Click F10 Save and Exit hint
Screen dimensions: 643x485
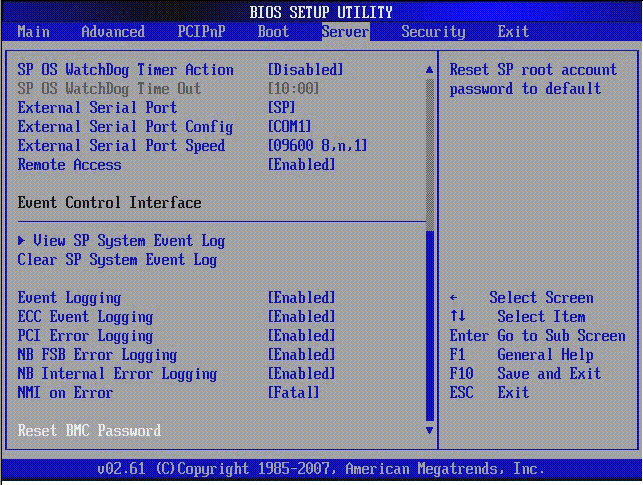525,373
